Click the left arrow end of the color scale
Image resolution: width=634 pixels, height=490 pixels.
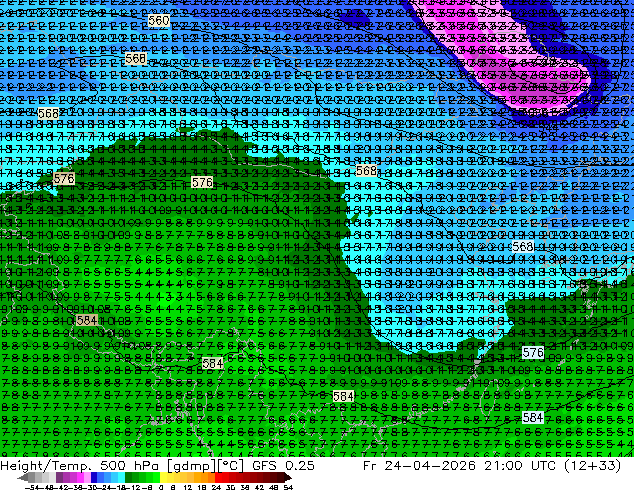click(22, 477)
